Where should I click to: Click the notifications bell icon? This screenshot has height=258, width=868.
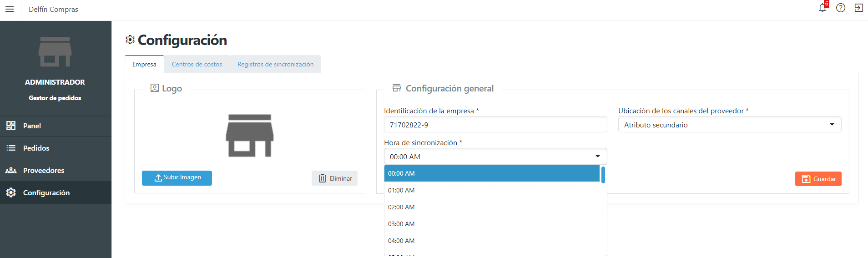coord(822,8)
